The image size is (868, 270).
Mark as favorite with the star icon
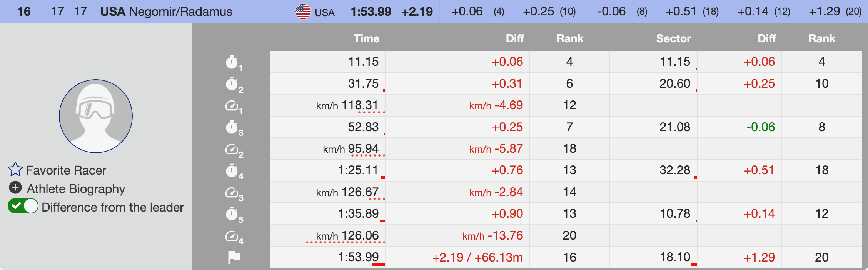coord(15,169)
